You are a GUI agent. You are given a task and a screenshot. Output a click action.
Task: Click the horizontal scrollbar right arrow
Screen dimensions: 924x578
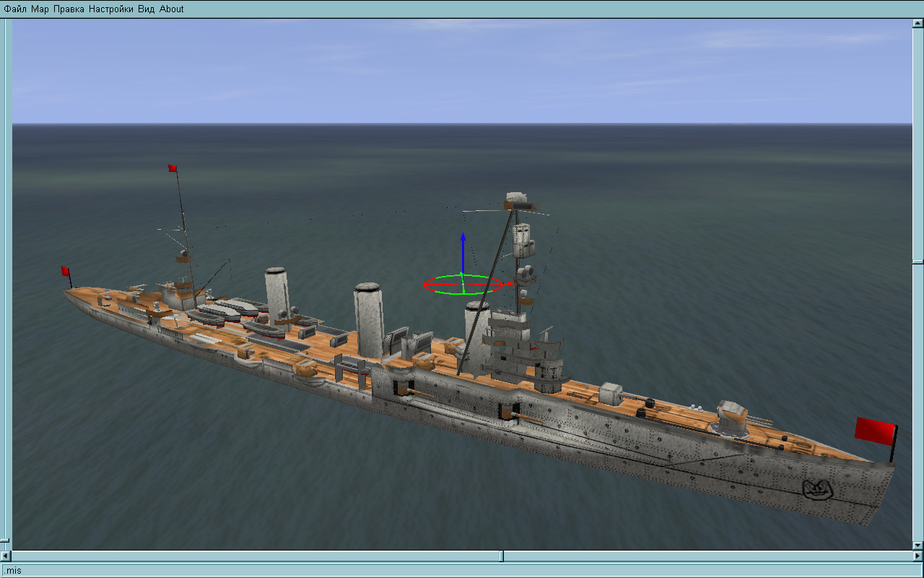(918, 556)
